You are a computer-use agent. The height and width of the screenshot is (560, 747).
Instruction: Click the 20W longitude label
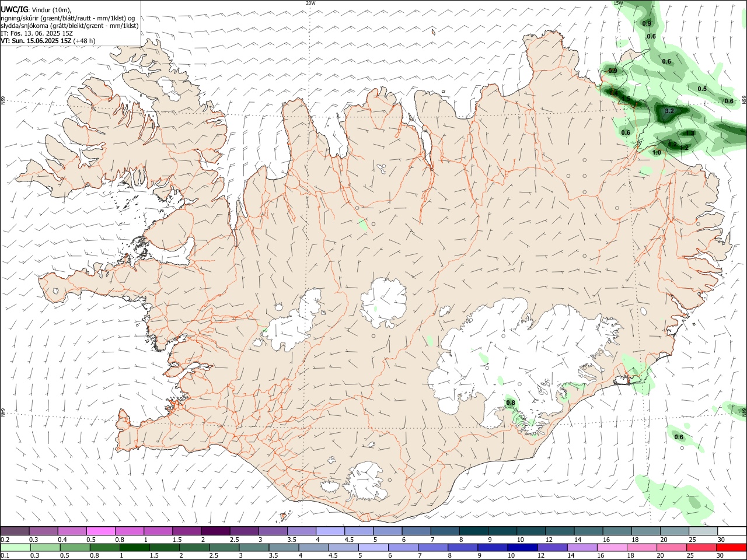[310, 3]
